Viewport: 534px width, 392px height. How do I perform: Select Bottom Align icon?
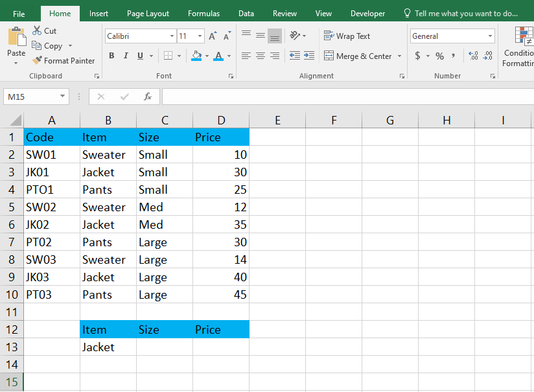point(275,36)
